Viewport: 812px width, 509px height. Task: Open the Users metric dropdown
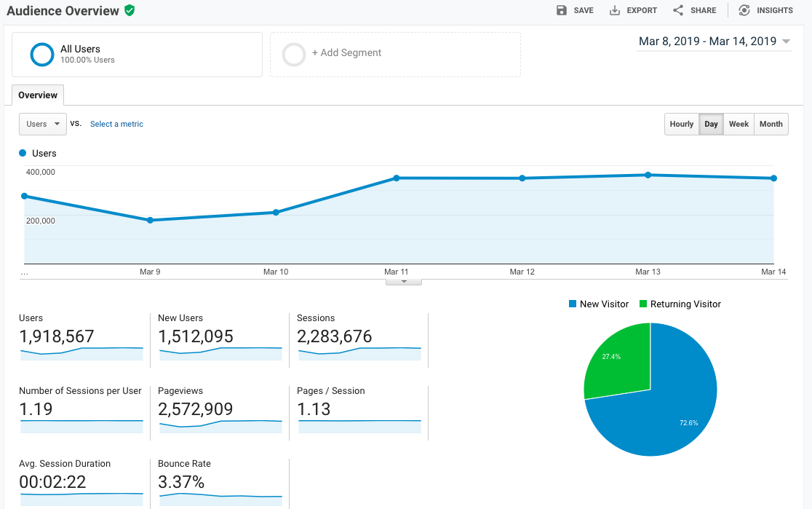point(43,125)
